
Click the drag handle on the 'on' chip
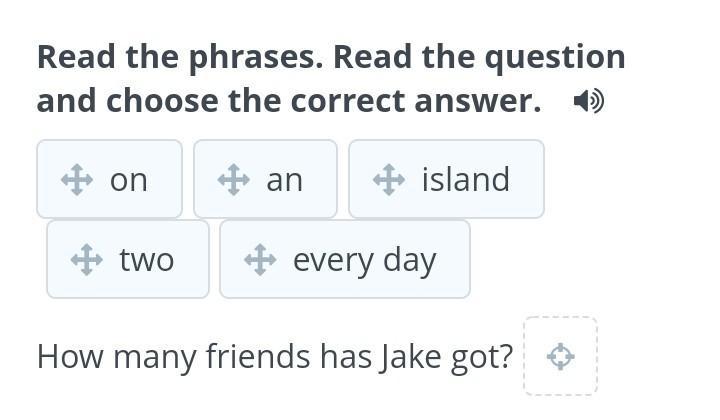(x=77, y=180)
